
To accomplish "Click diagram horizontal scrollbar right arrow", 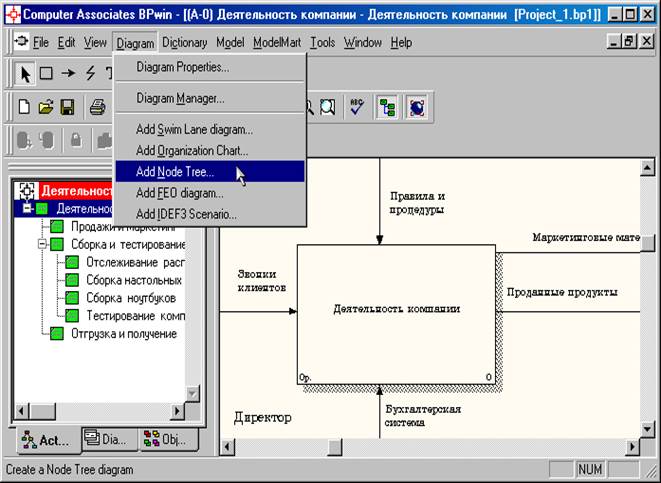I will point(632,446).
